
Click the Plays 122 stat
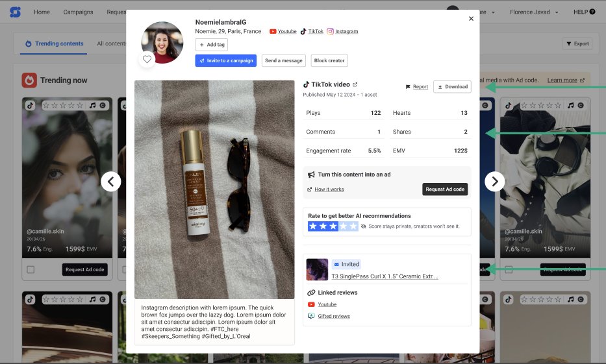click(x=344, y=113)
